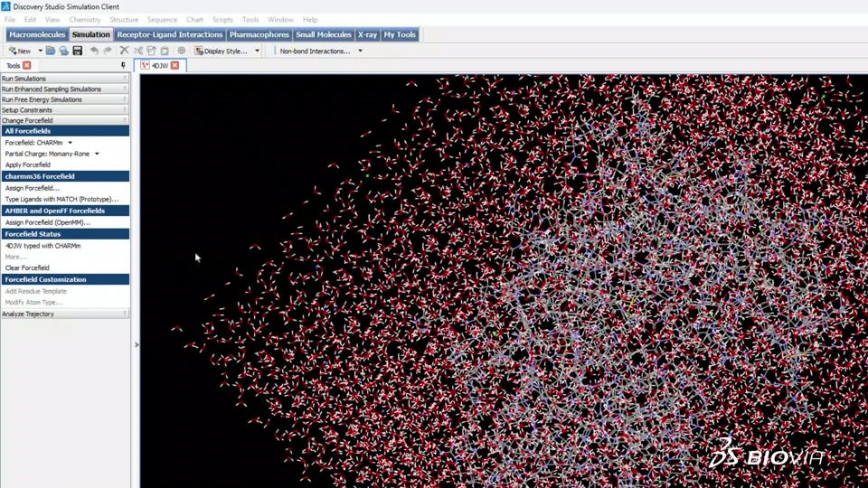
Task: Switch to Macromolecules toolset tab
Action: coord(37,34)
